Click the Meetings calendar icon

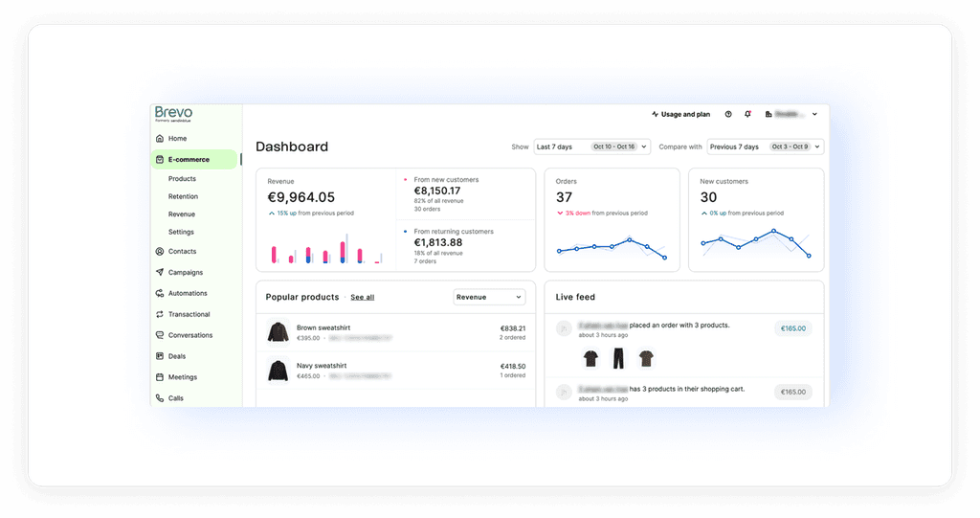160,377
